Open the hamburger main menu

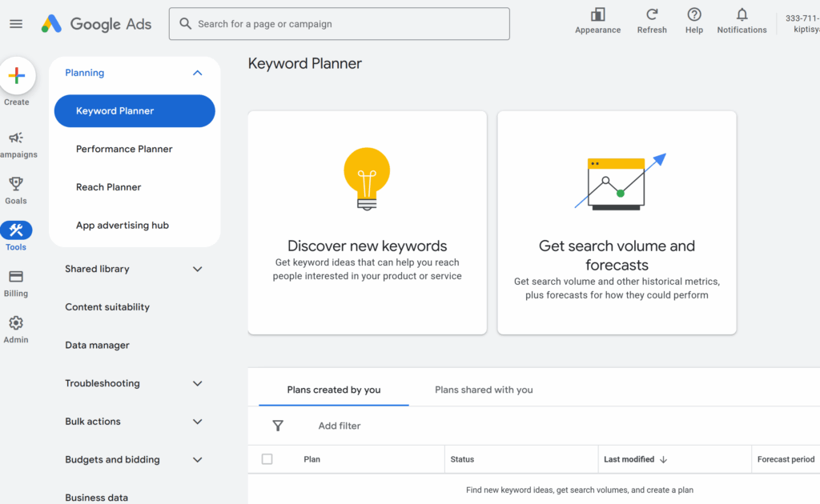point(16,24)
